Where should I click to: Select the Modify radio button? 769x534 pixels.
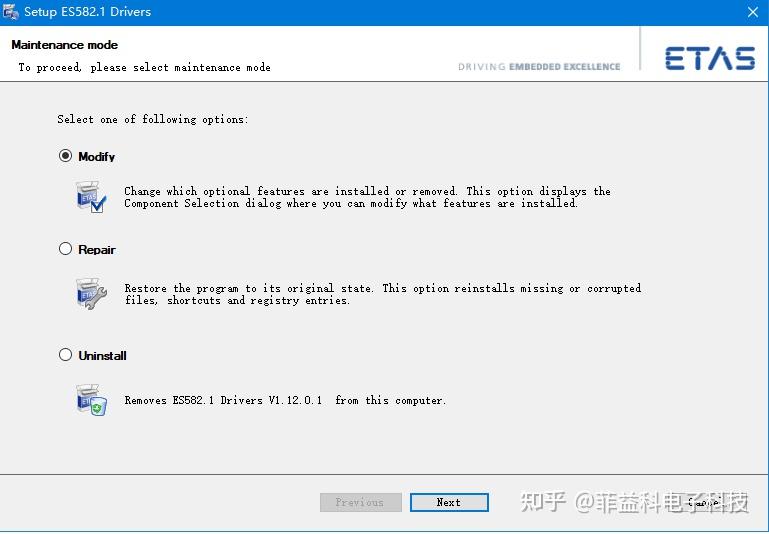(66, 156)
